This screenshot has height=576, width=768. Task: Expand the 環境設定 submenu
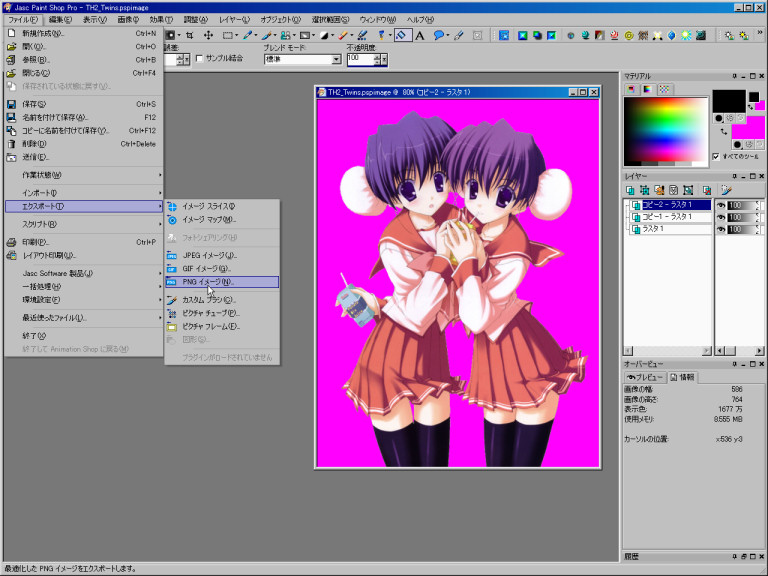point(83,300)
